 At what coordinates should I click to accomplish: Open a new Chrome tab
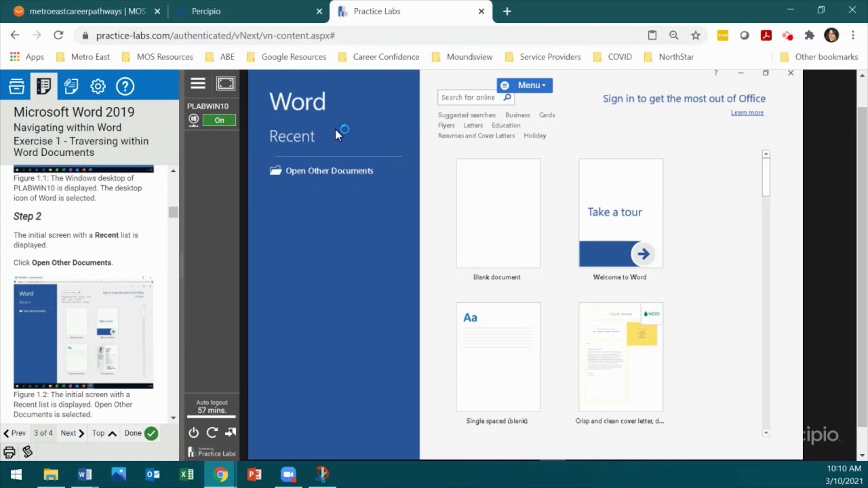click(x=507, y=11)
